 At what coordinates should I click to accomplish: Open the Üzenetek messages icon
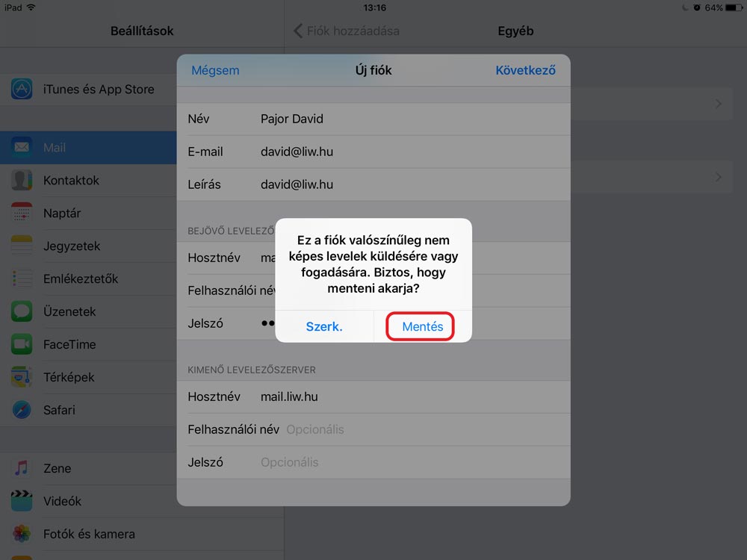pos(22,312)
